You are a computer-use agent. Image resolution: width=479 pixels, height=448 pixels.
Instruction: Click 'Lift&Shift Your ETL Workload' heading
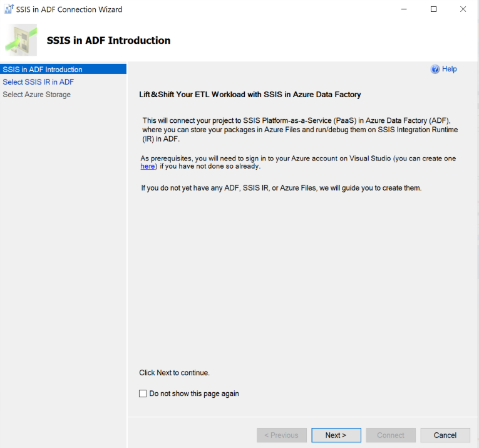(250, 95)
